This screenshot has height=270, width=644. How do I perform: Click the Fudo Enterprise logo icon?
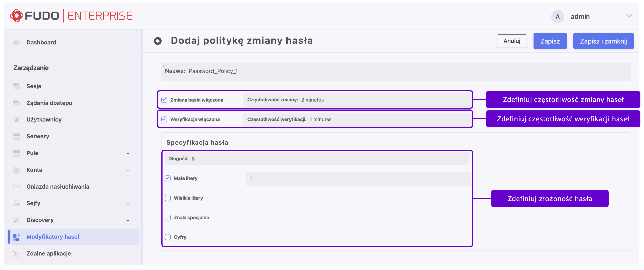tap(17, 16)
